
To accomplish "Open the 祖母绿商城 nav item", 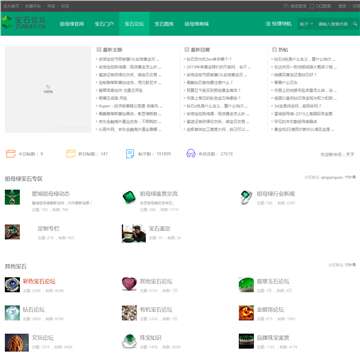I will point(197,24).
